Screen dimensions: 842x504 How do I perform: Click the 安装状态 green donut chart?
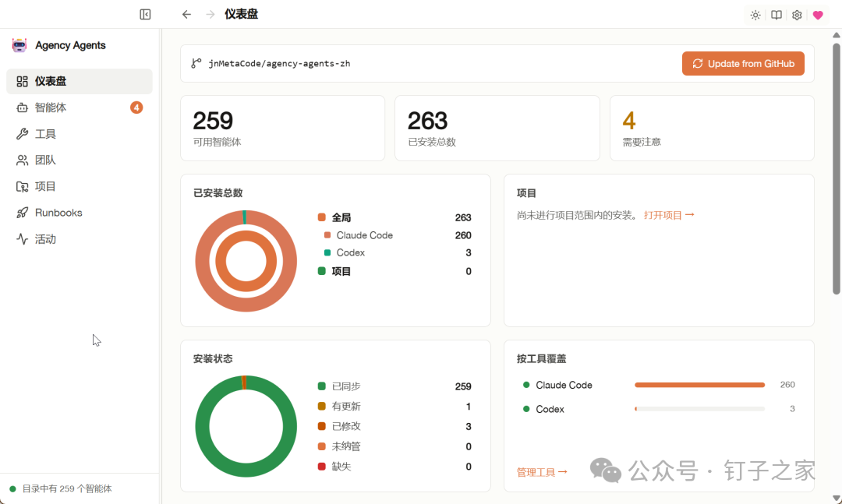[x=246, y=426]
